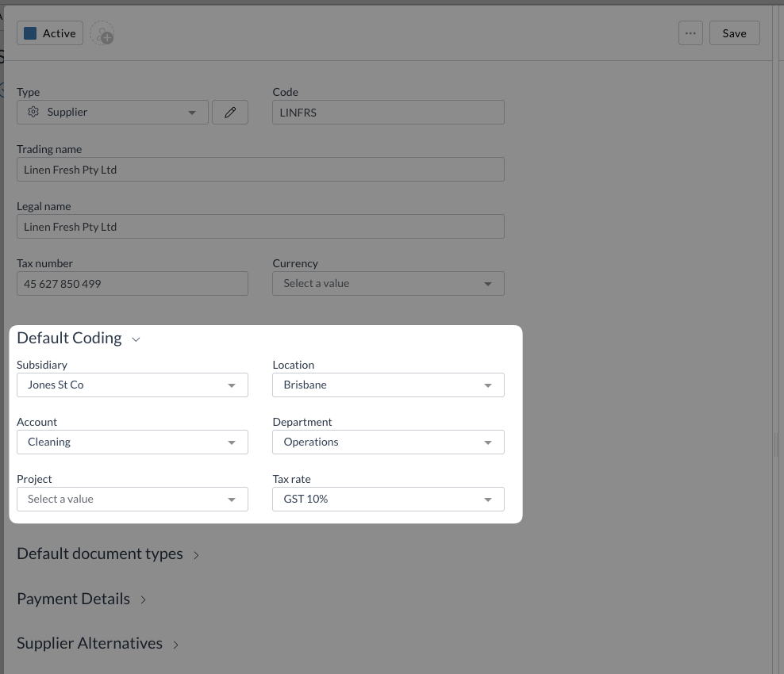Expand the Payment Details section

coord(143,600)
